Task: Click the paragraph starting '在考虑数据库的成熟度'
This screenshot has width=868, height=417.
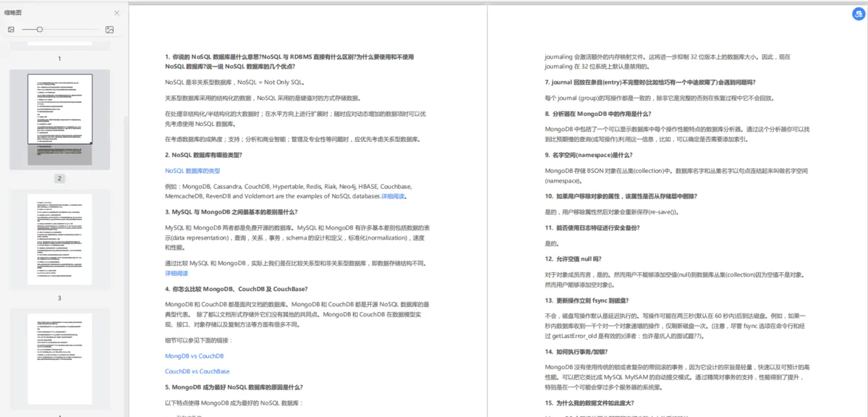Action: [x=292, y=139]
